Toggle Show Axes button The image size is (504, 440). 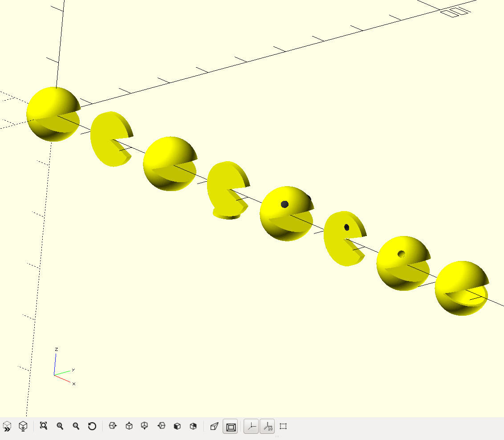[x=252, y=427]
